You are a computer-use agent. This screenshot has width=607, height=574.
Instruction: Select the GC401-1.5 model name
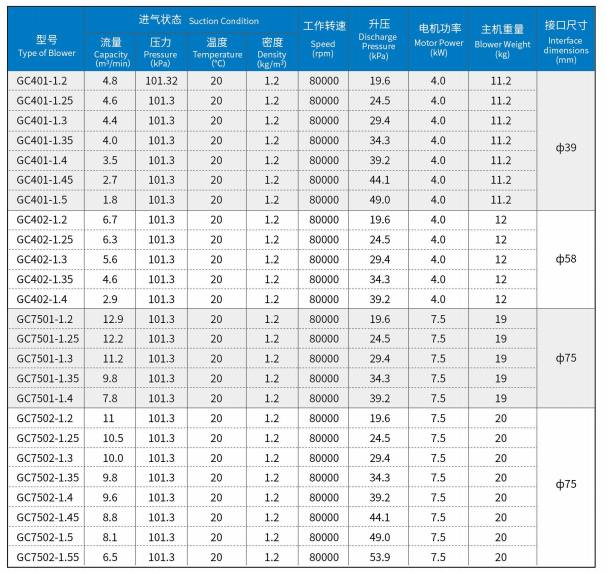42,200
